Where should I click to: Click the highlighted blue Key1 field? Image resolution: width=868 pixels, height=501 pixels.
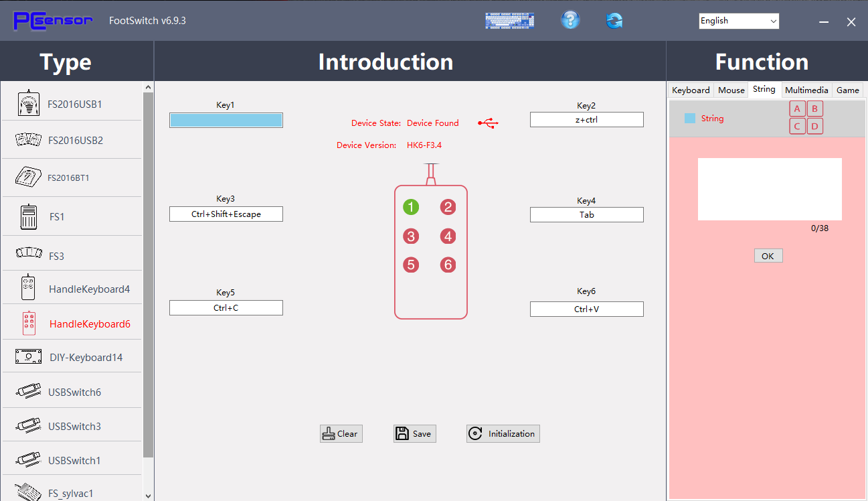226,120
